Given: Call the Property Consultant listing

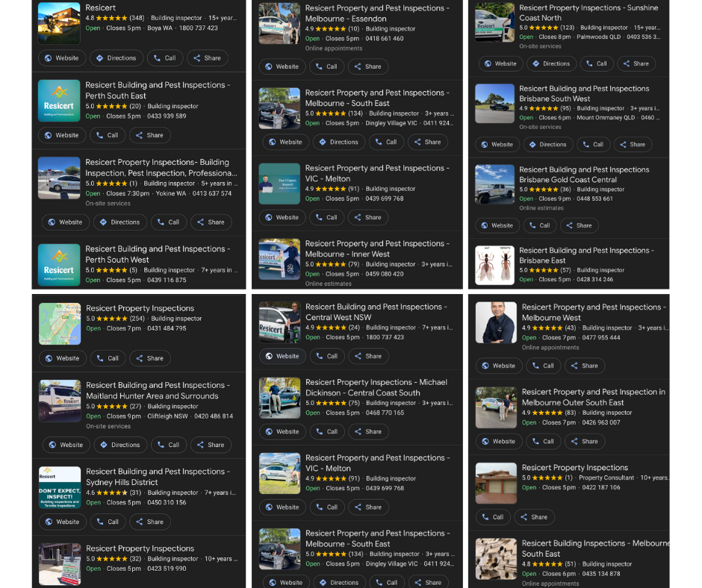Looking at the screenshot, I should coord(492,516).
